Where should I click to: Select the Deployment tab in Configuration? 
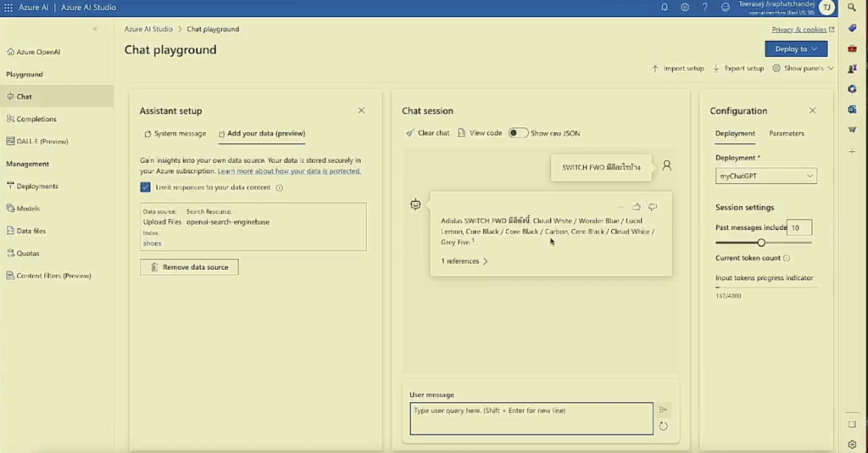pyautogui.click(x=735, y=133)
